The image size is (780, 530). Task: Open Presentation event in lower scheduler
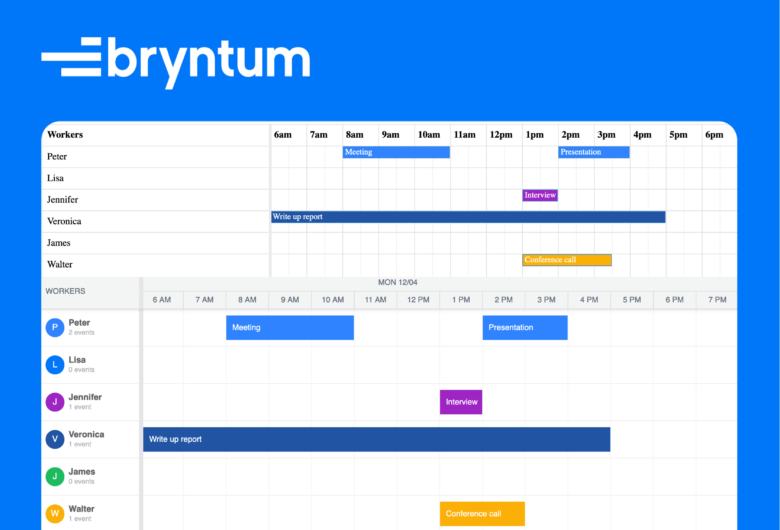tap(525, 327)
